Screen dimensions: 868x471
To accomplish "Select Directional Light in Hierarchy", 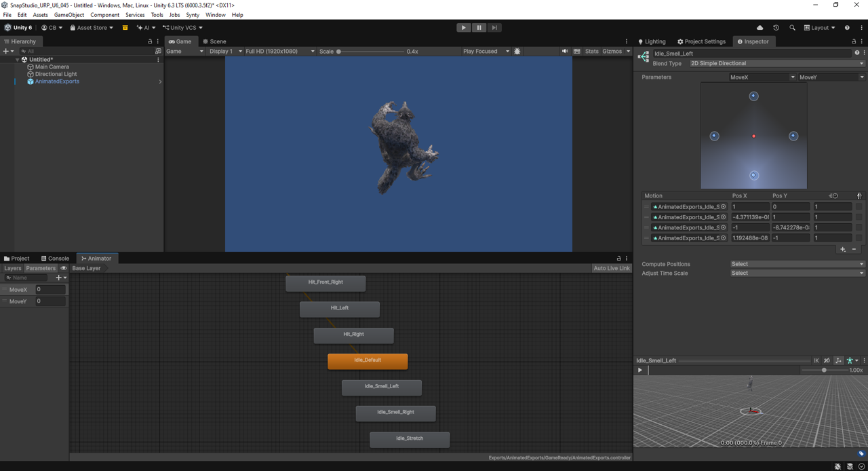I will 56,74.
